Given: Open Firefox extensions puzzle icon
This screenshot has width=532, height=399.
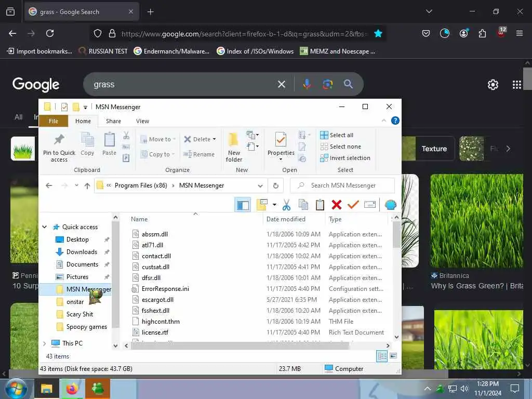Looking at the screenshot, I should click(482, 33).
